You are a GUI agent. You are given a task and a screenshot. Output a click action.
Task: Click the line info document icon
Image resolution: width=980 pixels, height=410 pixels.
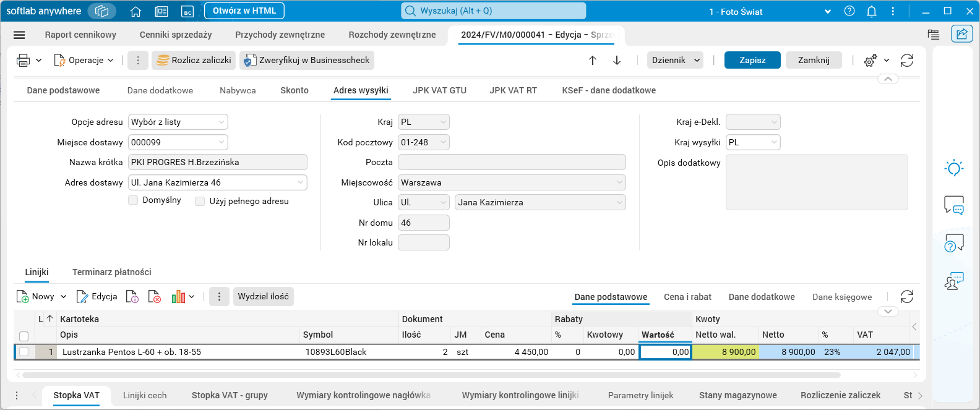pos(132,297)
